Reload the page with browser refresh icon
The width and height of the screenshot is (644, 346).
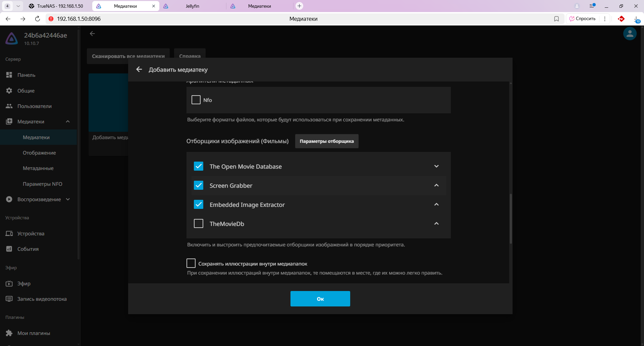tap(38, 19)
